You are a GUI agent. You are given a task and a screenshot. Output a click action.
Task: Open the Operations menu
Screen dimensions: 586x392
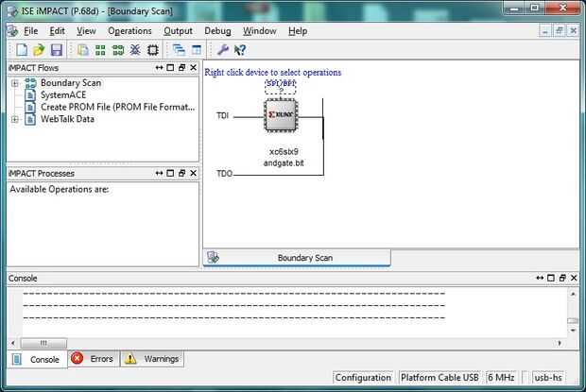coord(129,31)
